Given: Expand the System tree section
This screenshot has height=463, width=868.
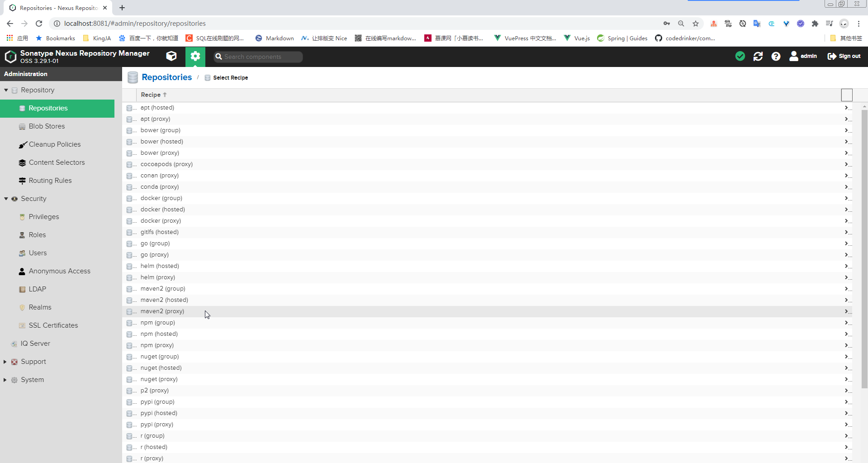Looking at the screenshot, I should 5,380.
